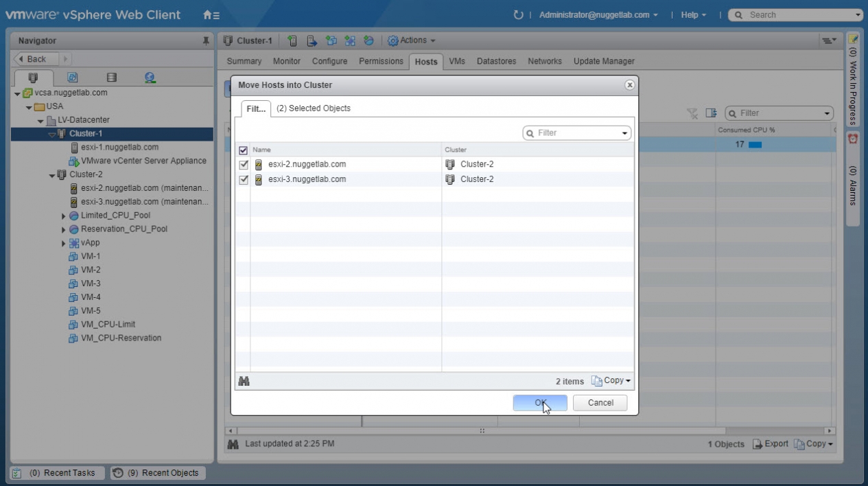Click the Filter field inside the dialog

(x=576, y=133)
